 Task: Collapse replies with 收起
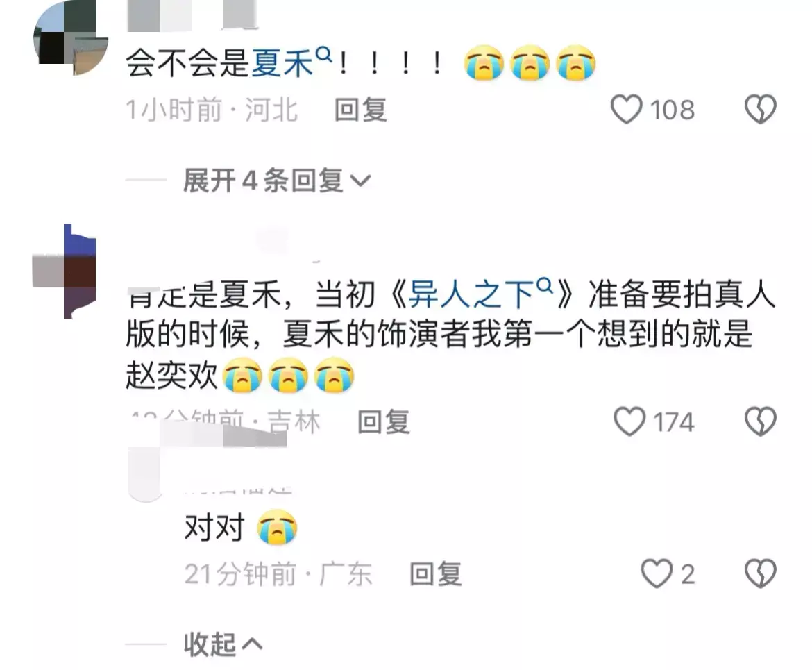[x=223, y=644]
